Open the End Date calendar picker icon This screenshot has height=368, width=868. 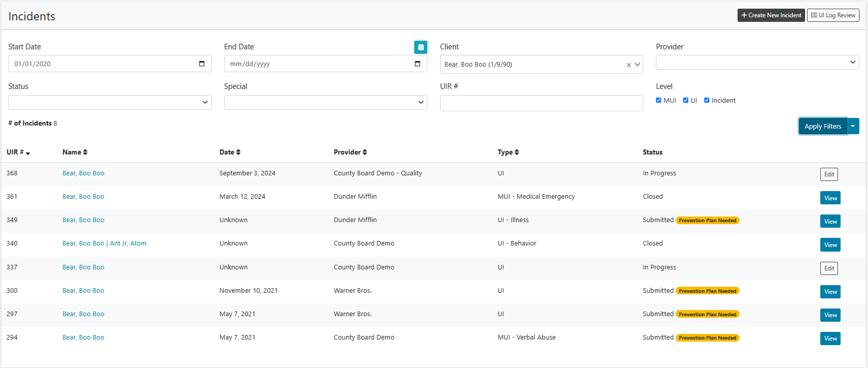[x=417, y=64]
